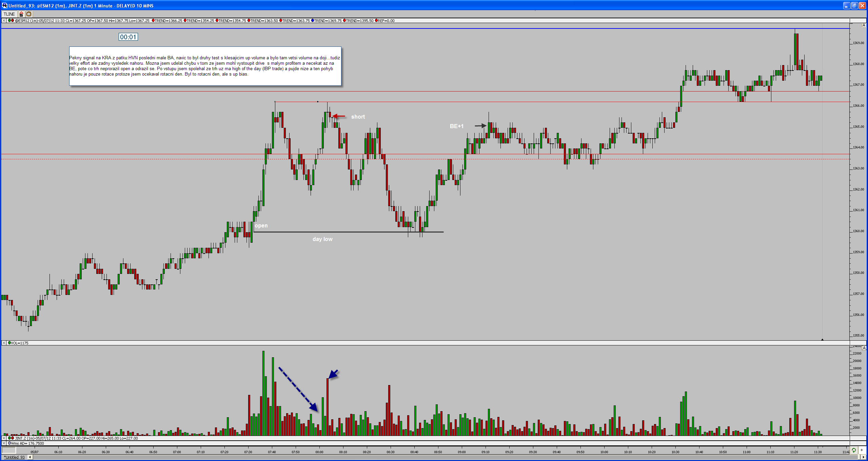Close the @ESM12 price pane with X
This screenshot has height=461, width=868.
coord(4,21)
